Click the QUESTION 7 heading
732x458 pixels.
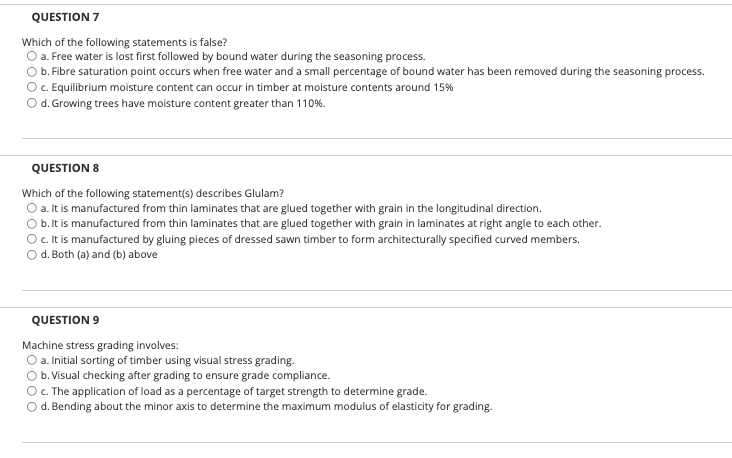(x=65, y=17)
